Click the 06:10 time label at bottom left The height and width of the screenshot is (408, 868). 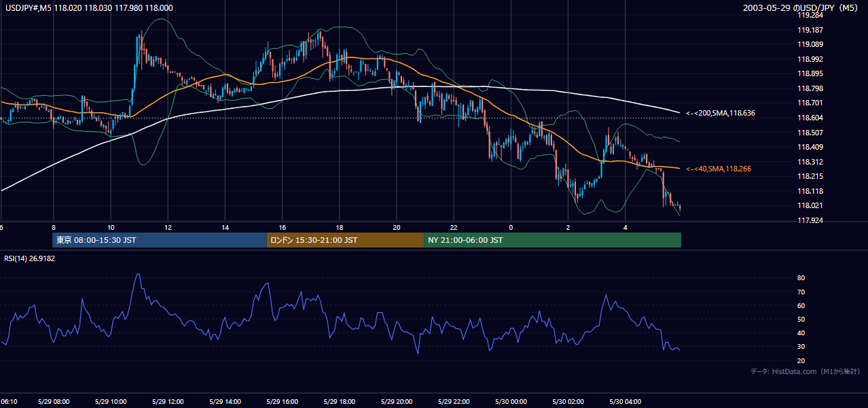tap(9, 402)
